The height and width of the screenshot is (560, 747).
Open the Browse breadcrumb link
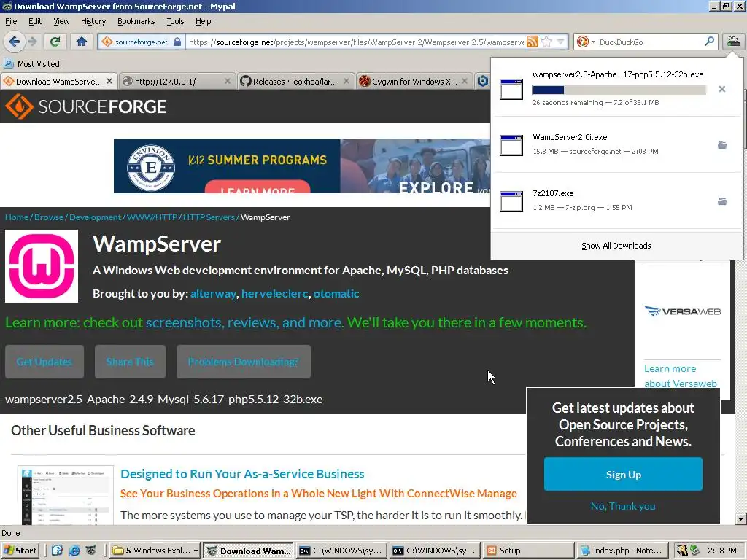tap(49, 217)
